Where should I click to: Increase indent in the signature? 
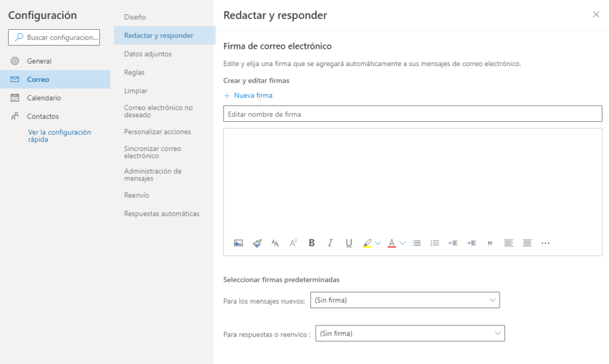tap(472, 243)
